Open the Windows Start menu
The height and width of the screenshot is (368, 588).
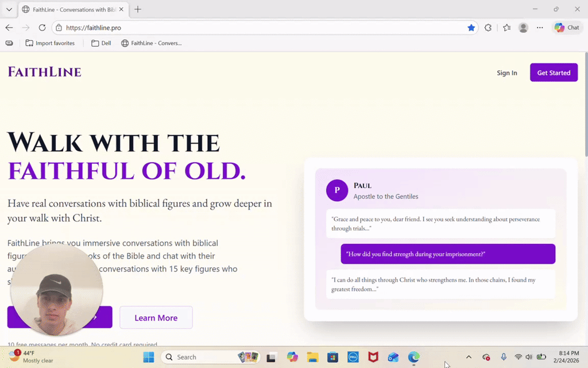[x=149, y=357]
